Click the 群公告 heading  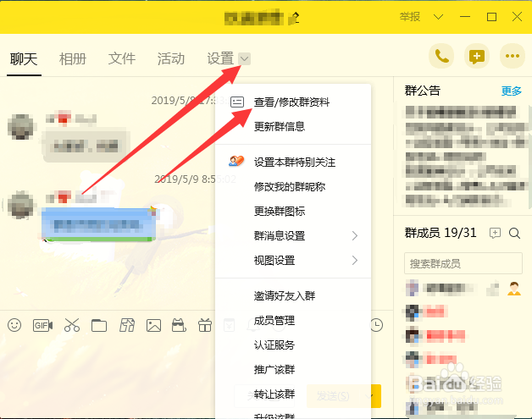click(423, 91)
